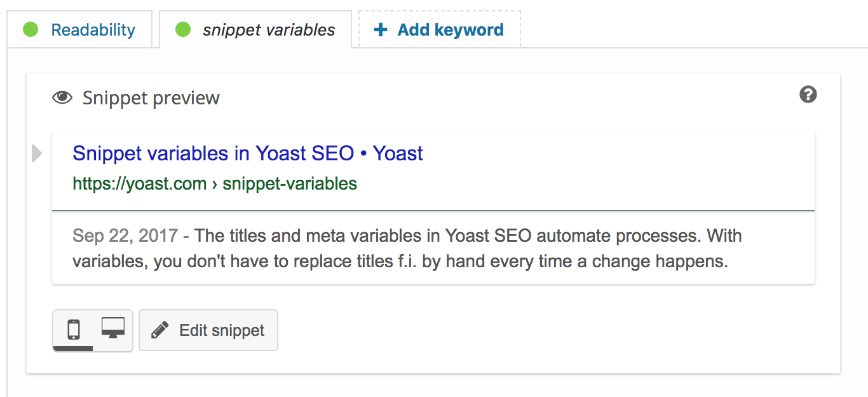Click the grey caret arrow left of snippet title
Screen dimensions: 868x397
(37, 153)
